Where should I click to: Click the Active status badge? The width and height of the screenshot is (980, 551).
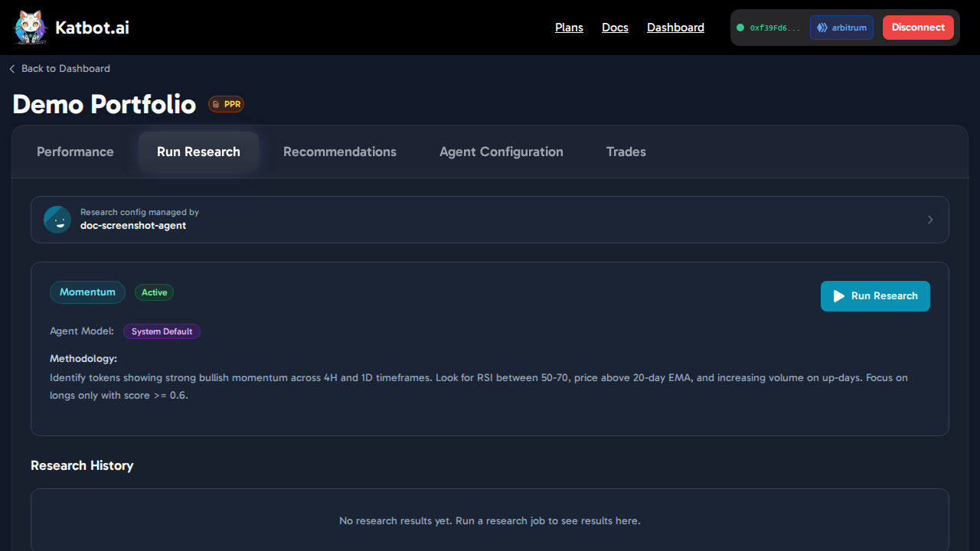[154, 292]
